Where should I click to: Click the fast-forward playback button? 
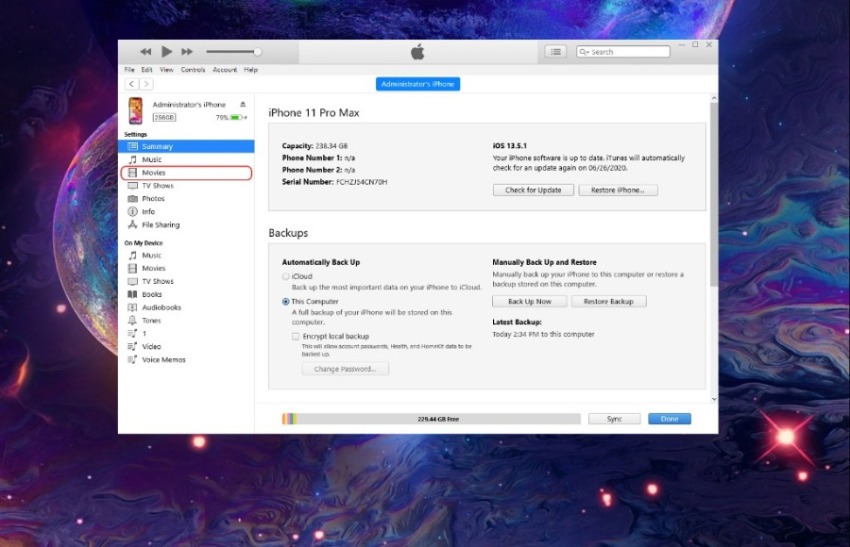[x=187, y=52]
